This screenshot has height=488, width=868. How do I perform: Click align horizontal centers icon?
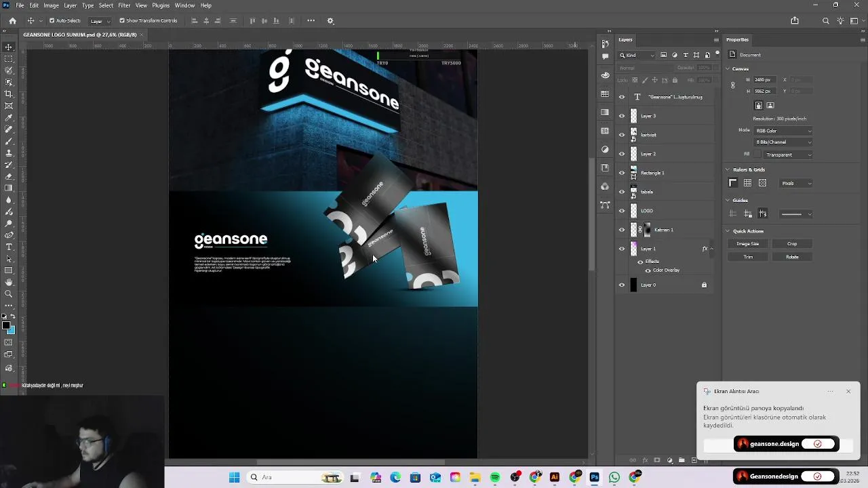206,20
